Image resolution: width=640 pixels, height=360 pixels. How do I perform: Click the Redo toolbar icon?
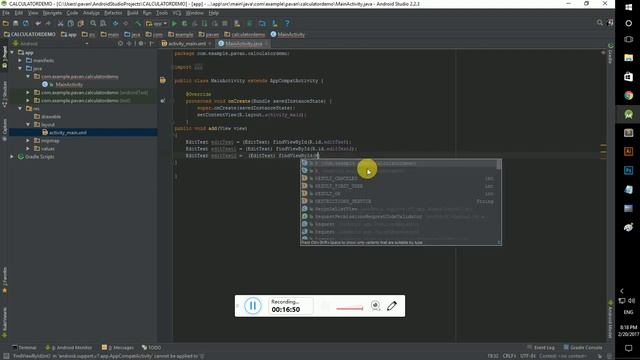48,24
